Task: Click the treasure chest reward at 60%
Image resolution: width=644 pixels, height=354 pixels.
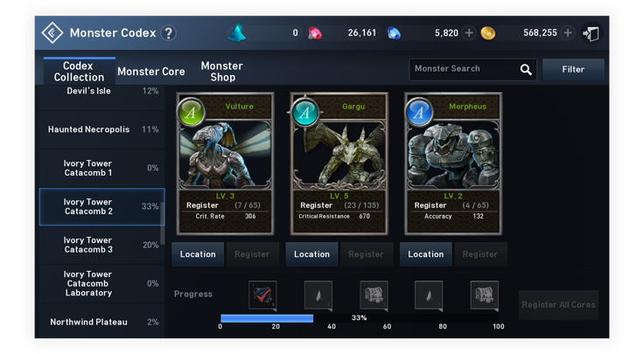Action: pyautogui.click(x=374, y=295)
